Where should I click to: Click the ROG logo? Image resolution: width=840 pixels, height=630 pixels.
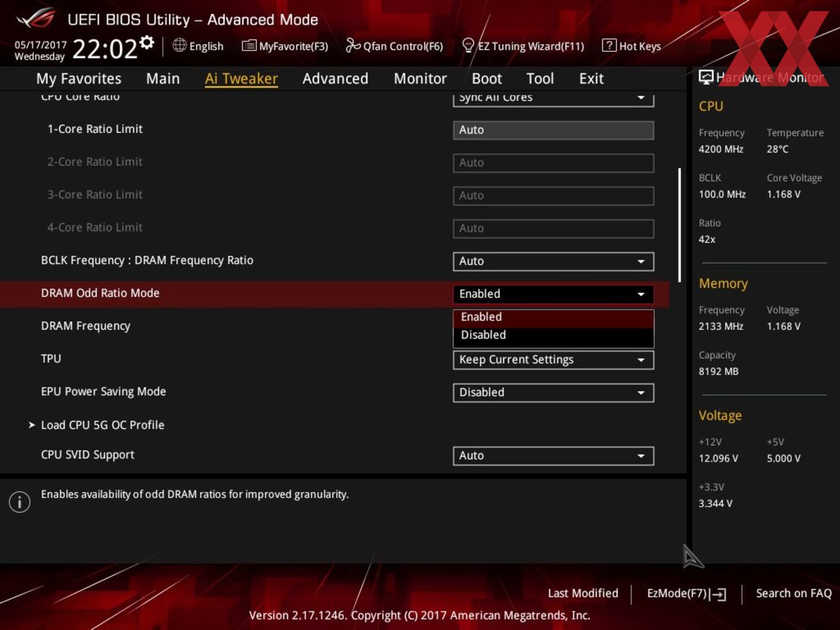tap(36, 18)
